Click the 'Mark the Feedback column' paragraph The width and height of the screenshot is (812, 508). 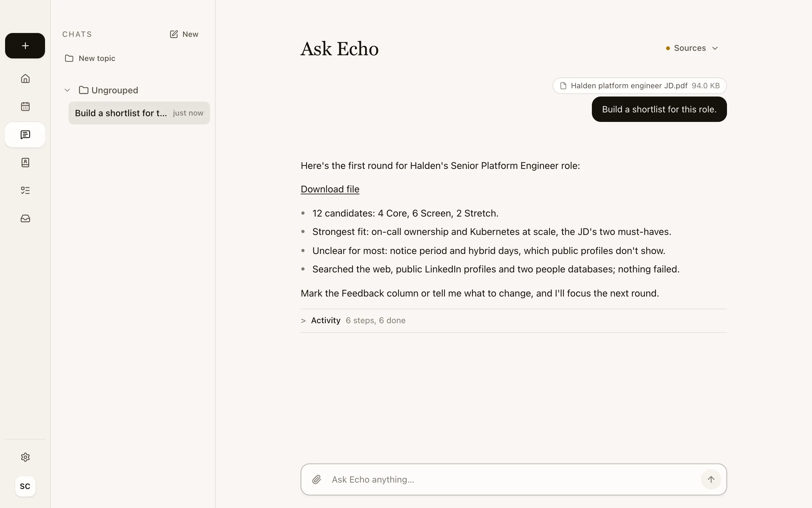pyautogui.click(x=480, y=293)
